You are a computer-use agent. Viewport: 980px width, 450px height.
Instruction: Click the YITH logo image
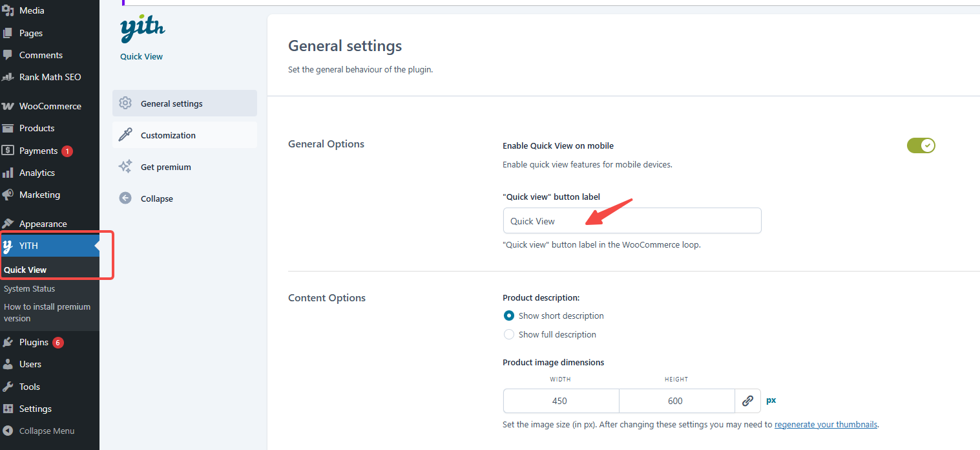point(142,29)
